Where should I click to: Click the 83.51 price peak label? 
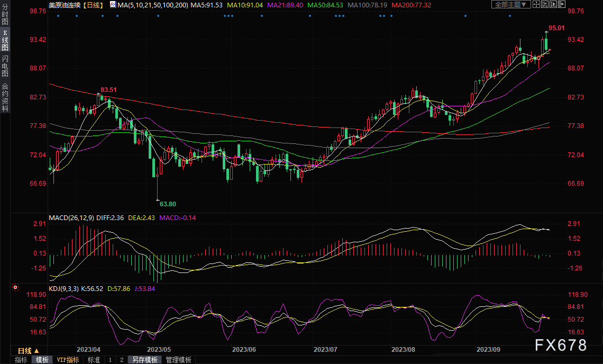pos(108,89)
